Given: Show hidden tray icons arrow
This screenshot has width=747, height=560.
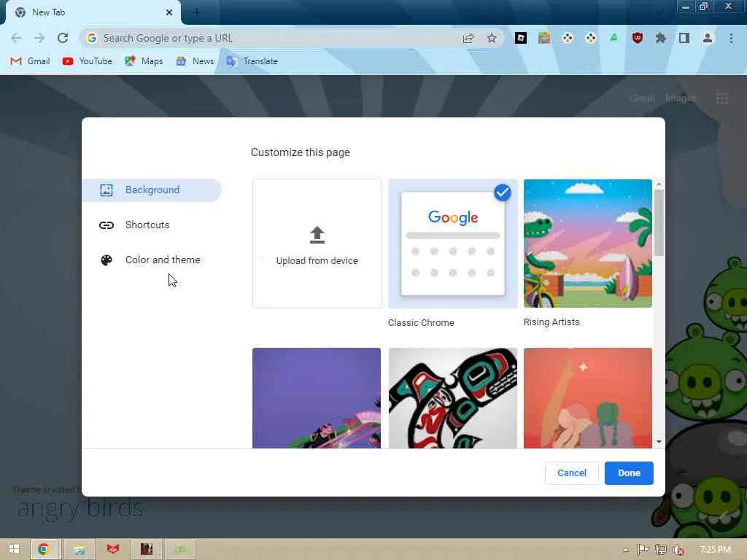Looking at the screenshot, I should (625, 550).
